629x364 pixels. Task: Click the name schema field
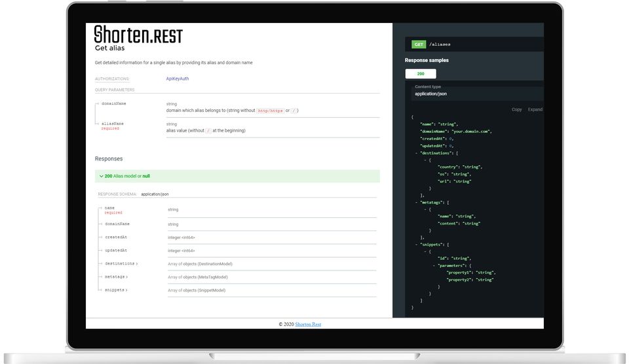109,208
